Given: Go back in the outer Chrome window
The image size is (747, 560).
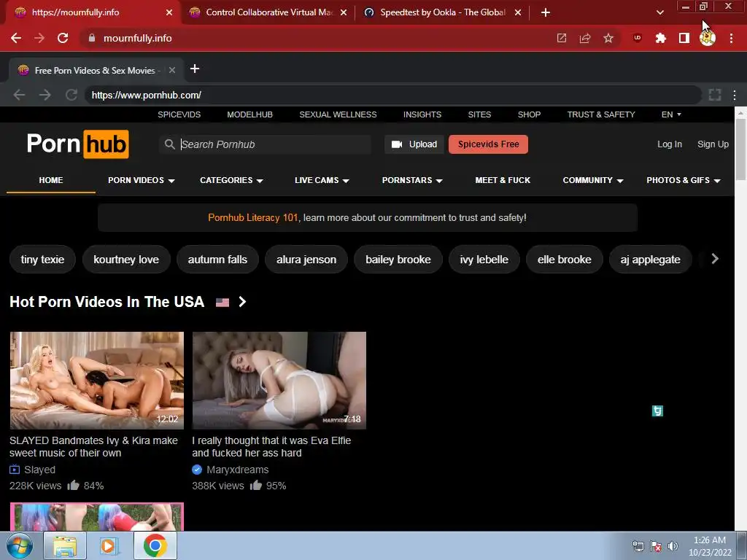Looking at the screenshot, I should click(x=16, y=38).
